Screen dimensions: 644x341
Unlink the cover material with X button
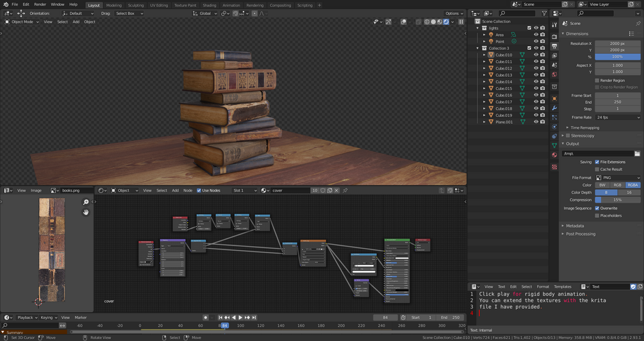tap(336, 190)
